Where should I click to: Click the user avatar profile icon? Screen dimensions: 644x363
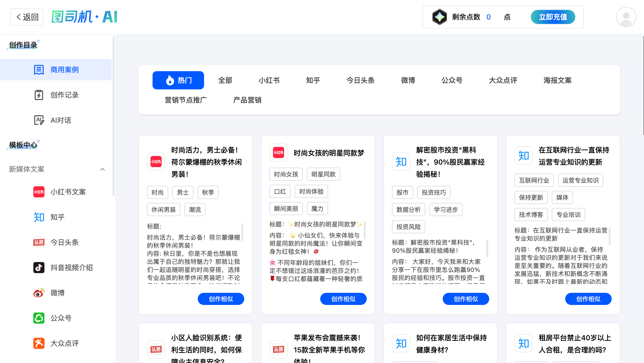pos(626,17)
